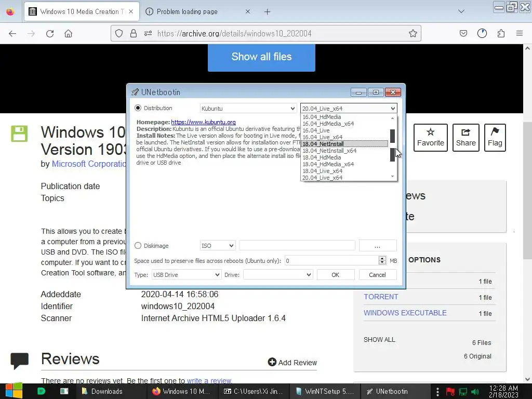
Task: Close the Problem loading page tab
Action: coord(248,11)
